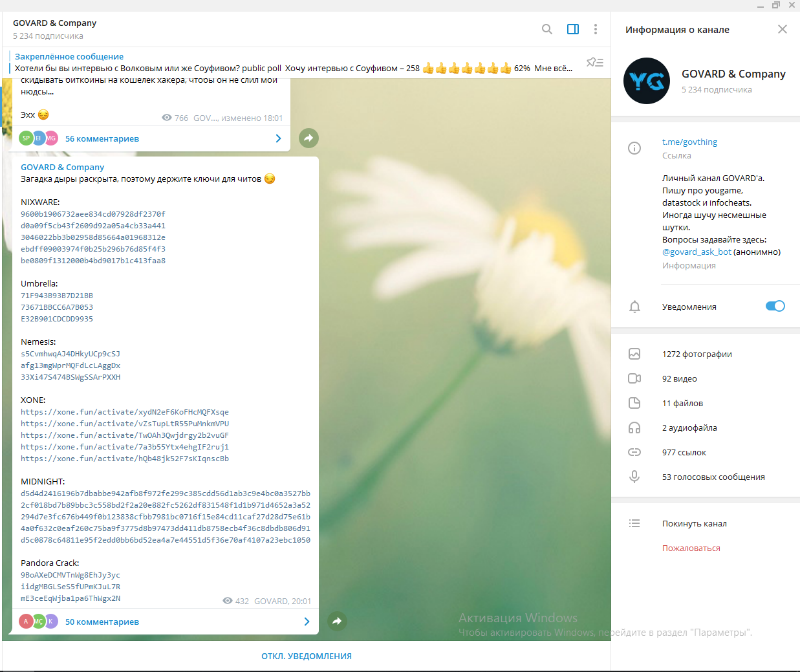View the 53 voice messages list
The image size is (800, 672).
pos(713,477)
